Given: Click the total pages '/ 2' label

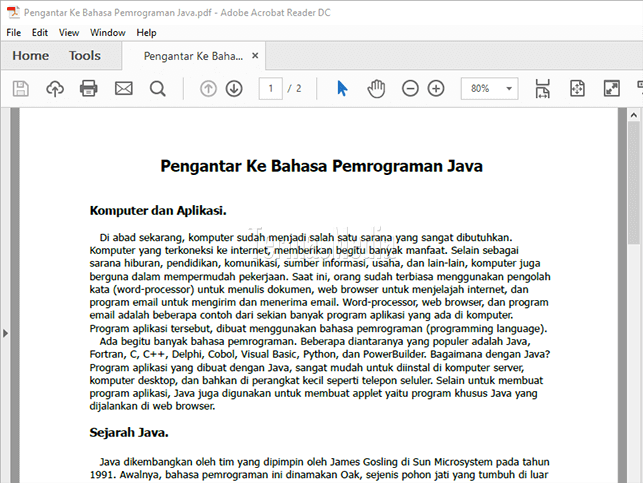Looking at the screenshot, I should 294,89.
